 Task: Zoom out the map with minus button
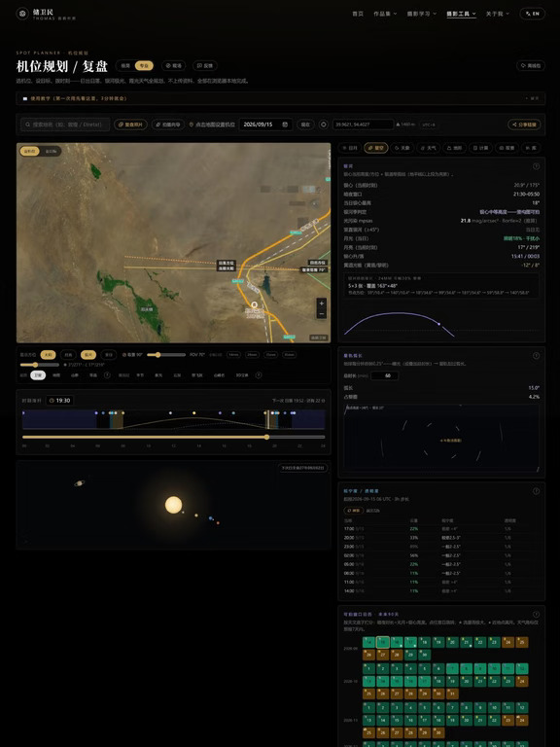[x=322, y=314]
